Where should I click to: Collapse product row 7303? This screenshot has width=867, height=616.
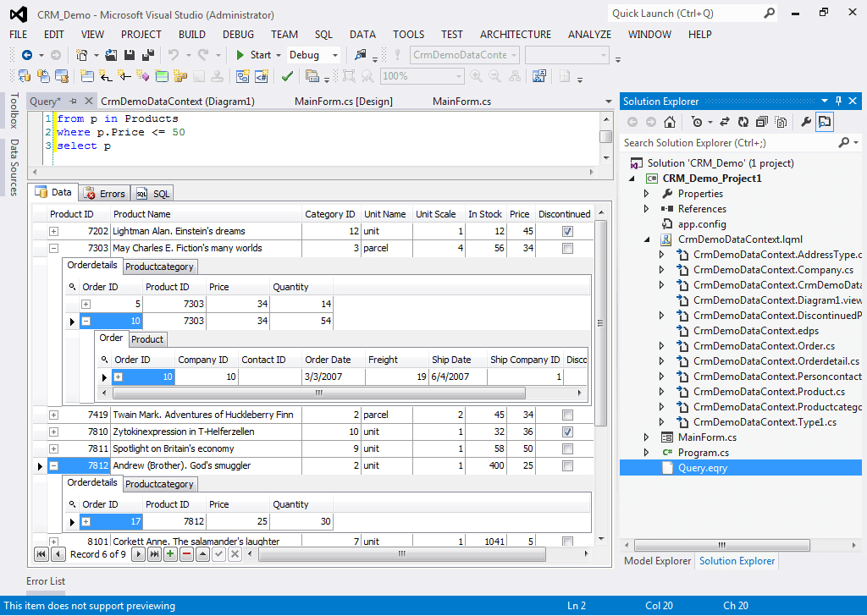[x=53, y=249]
